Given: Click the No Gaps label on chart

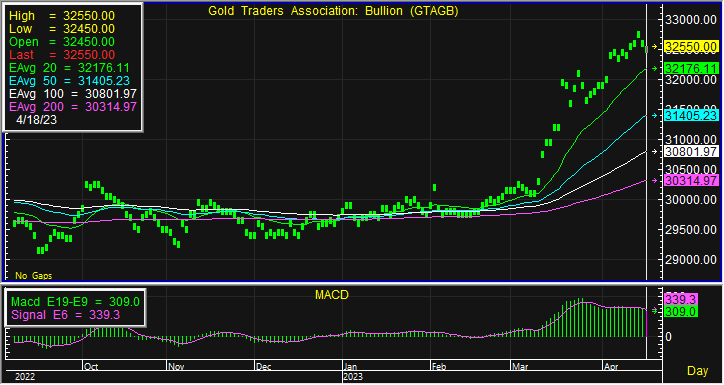Looking at the screenshot, I should (x=34, y=276).
